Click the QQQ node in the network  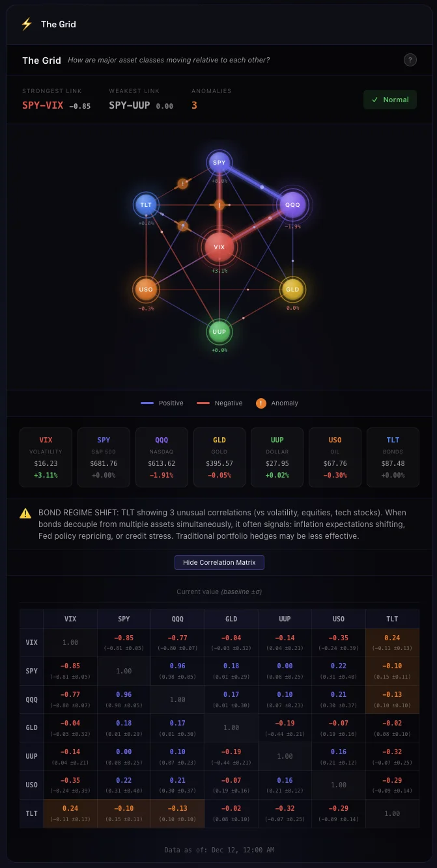(292, 204)
